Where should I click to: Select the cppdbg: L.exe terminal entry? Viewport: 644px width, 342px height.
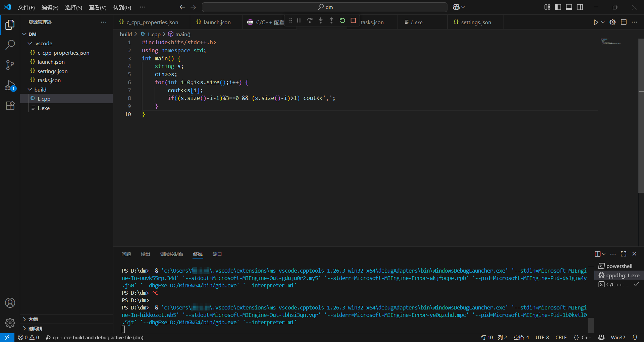click(x=619, y=275)
